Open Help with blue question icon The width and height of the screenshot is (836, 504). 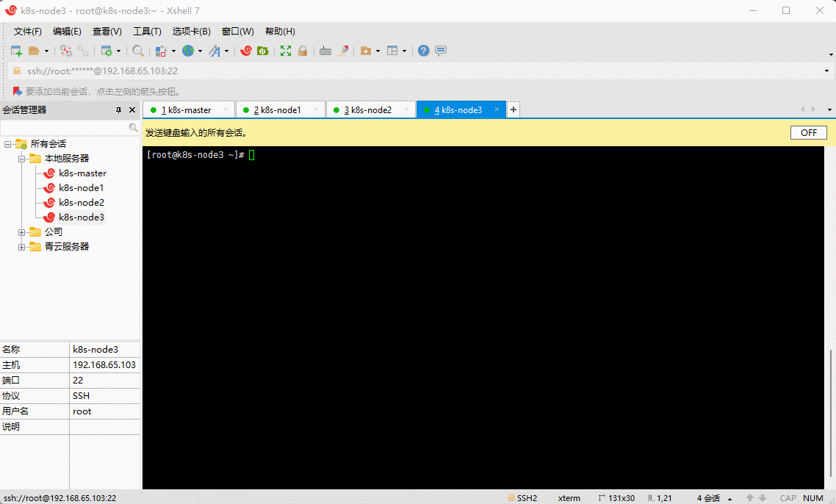(x=423, y=51)
